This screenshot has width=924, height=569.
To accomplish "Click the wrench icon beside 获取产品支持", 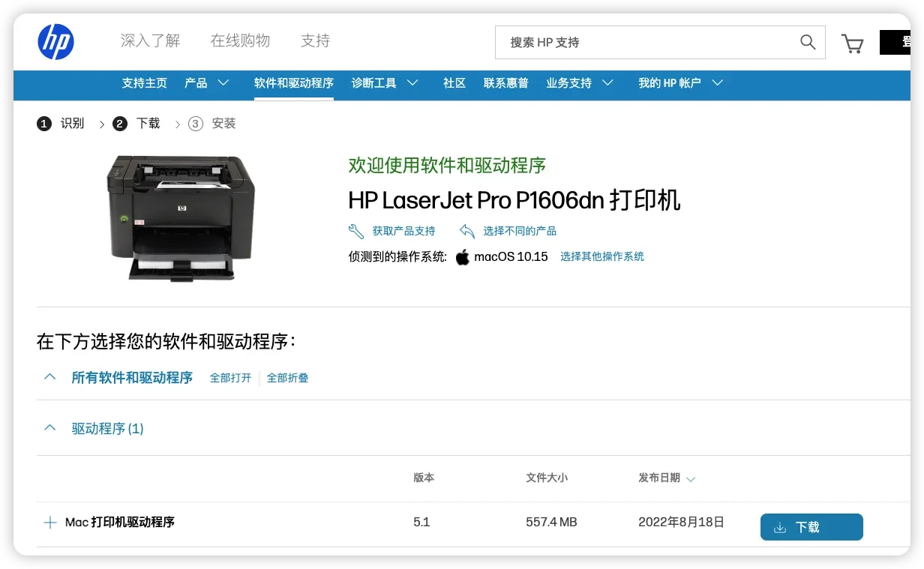I will (356, 231).
